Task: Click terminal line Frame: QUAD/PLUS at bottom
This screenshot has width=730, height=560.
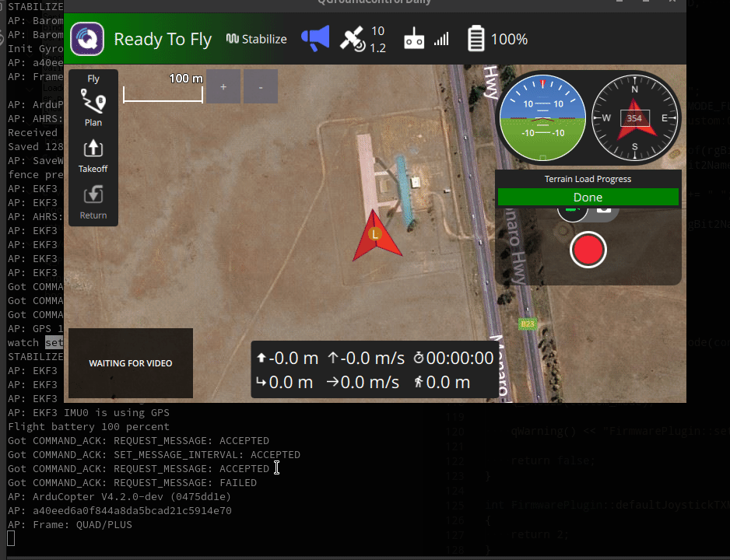Action: click(70, 524)
